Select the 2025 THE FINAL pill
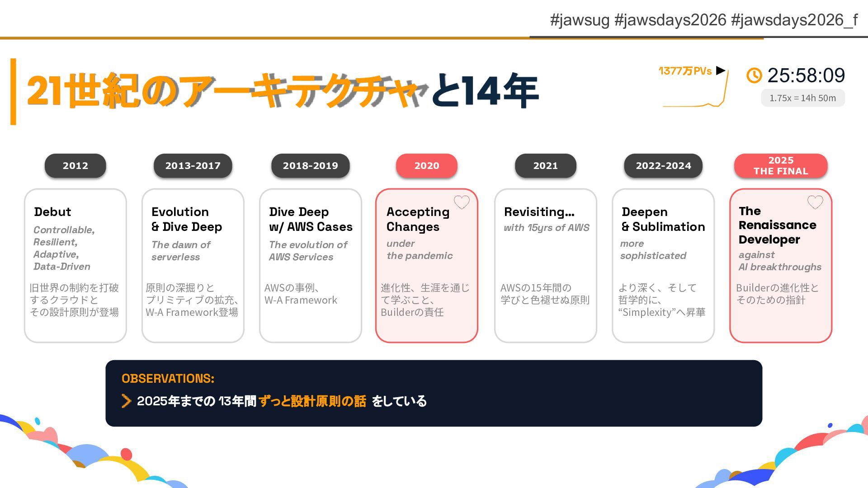868x488 pixels. tap(781, 166)
